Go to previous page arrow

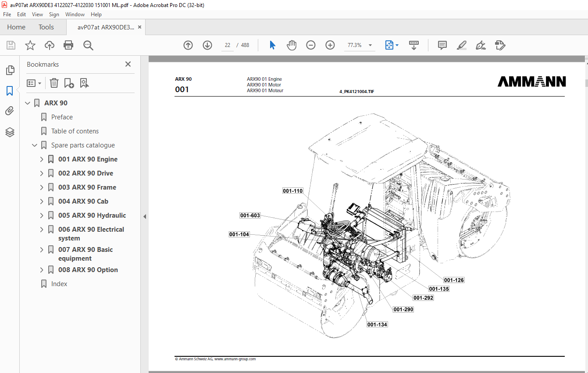(x=188, y=45)
